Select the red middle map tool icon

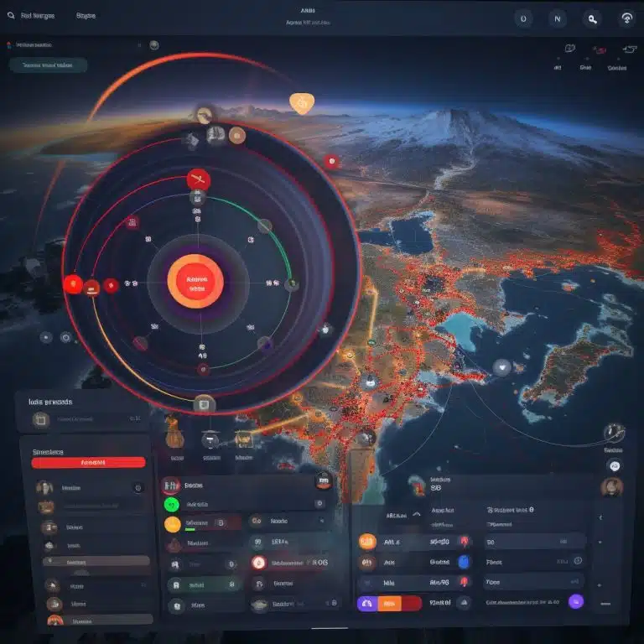(600, 50)
